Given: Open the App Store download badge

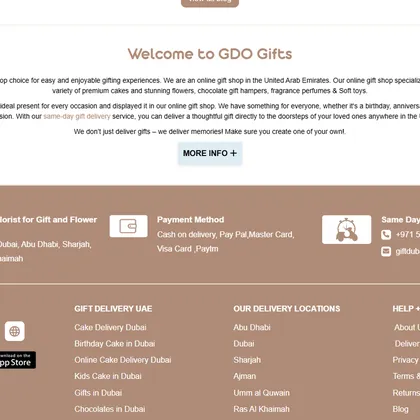Looking at the screenshot, I should click(x=17, y=360).
